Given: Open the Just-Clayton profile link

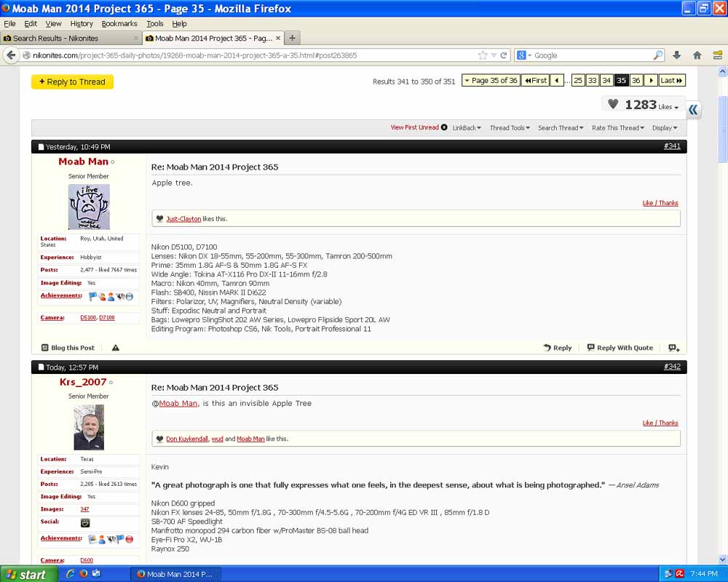Looking at the screenshot, I should pyautogui.click(x=183, y=218).
